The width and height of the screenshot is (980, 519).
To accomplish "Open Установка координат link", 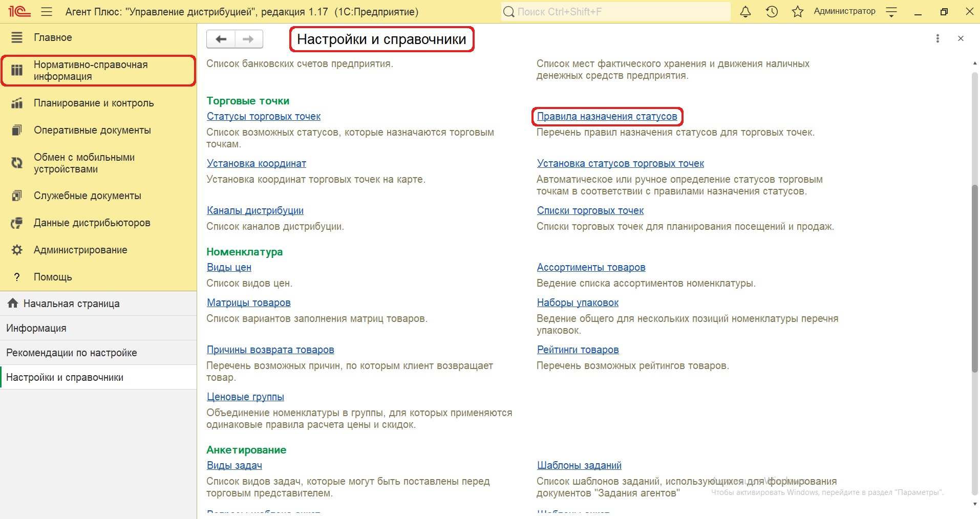I will [x=257, y=163].
